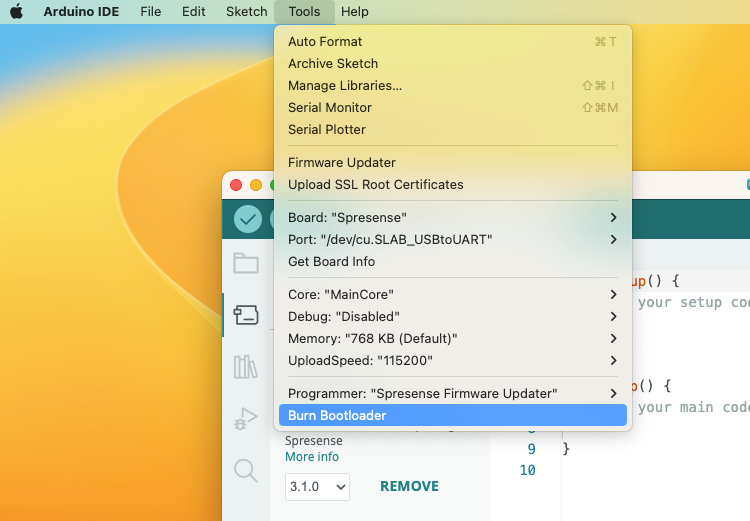Viewport: 750px width, 521px height.
Task: Click the REMOVE button
Action: [409, 487]
